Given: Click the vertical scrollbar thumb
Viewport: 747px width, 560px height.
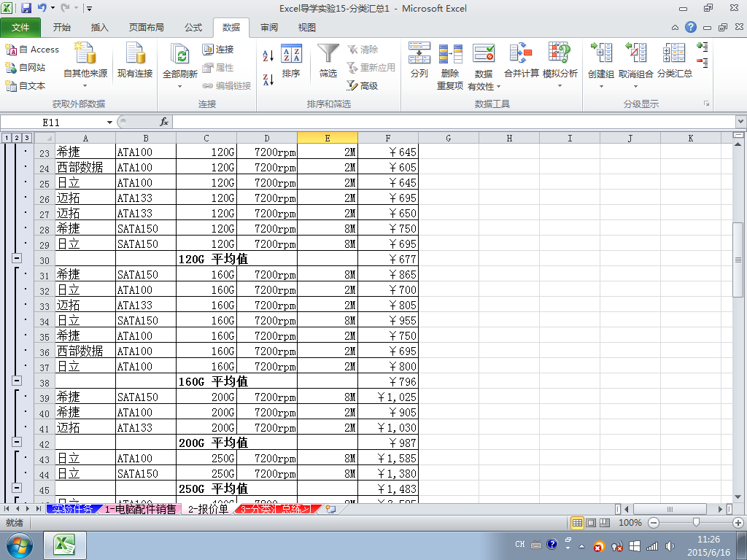Looking at the screenshot, I should (738, 260).
